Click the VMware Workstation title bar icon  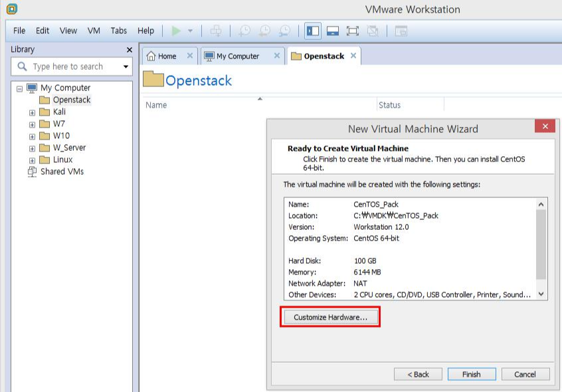12,9
